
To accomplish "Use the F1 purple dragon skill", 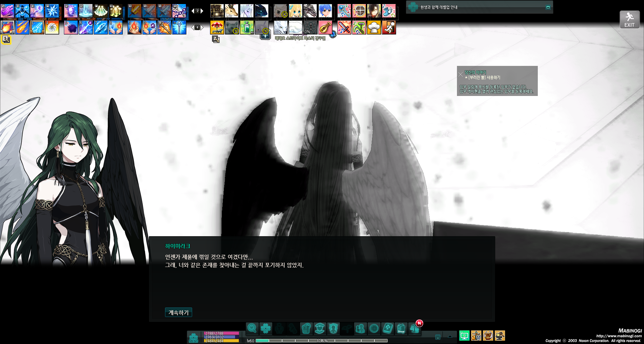I will 7,11.
